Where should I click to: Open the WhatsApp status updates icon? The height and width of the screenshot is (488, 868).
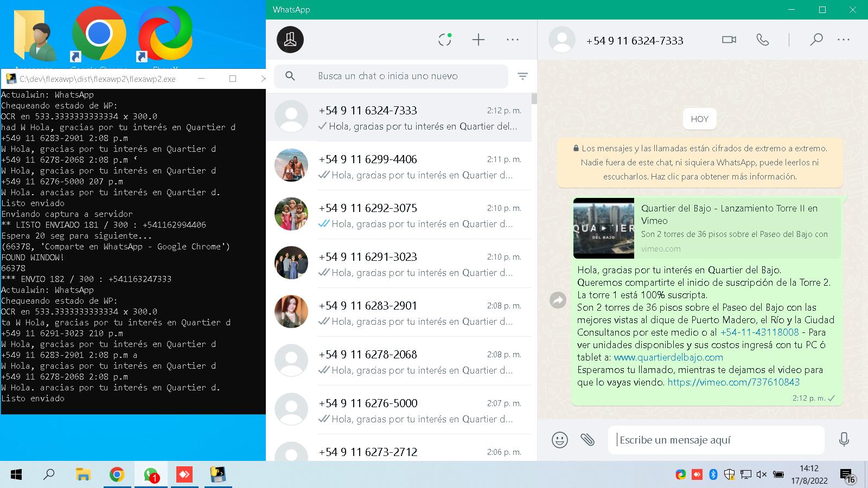[x=445, y=40]
